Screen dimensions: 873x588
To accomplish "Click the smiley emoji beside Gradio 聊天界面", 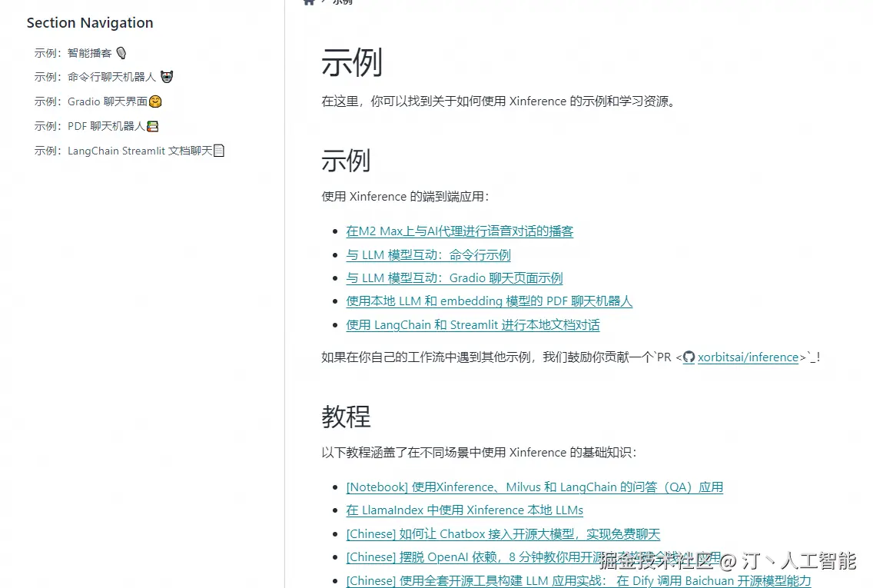I will (155, 101).
